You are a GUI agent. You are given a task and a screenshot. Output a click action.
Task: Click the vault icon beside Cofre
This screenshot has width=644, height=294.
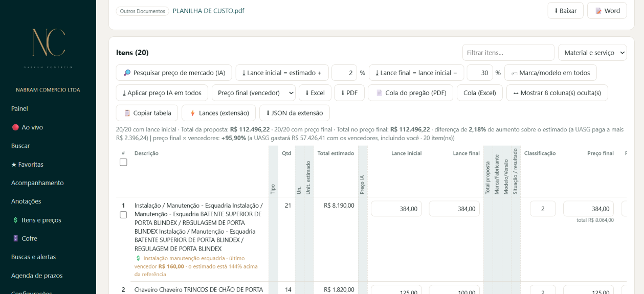point(15,239)
